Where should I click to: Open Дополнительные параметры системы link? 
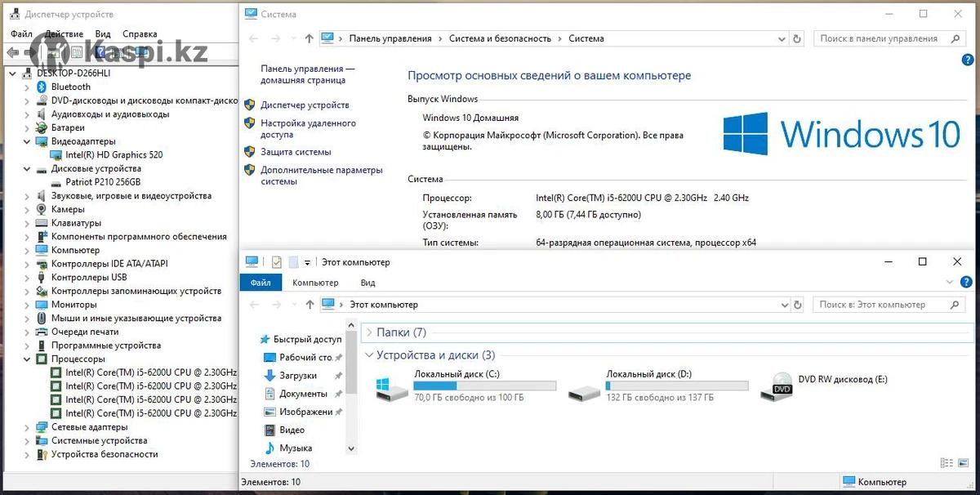click(321, 176)
